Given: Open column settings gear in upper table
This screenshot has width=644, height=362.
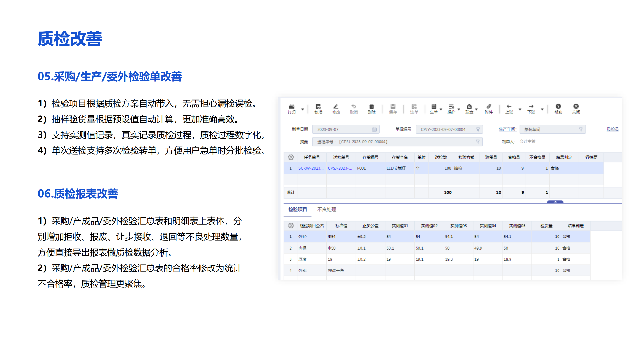Looking at the screenshot, I should [x=290, y=157].
